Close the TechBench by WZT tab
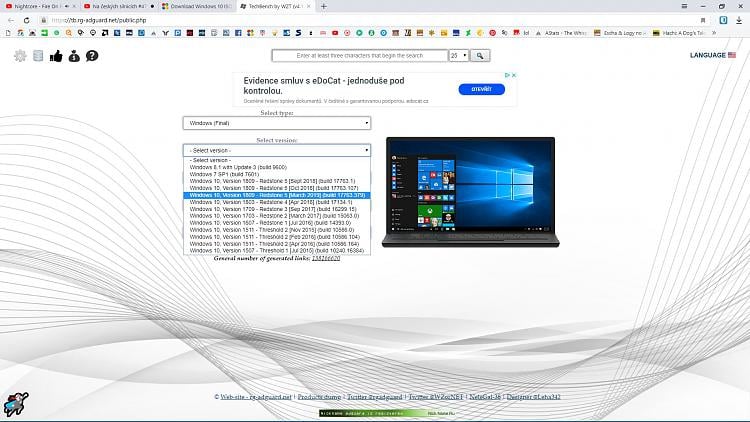The width and height of the screenshot is (750, 422). click(x=309, y=6)
